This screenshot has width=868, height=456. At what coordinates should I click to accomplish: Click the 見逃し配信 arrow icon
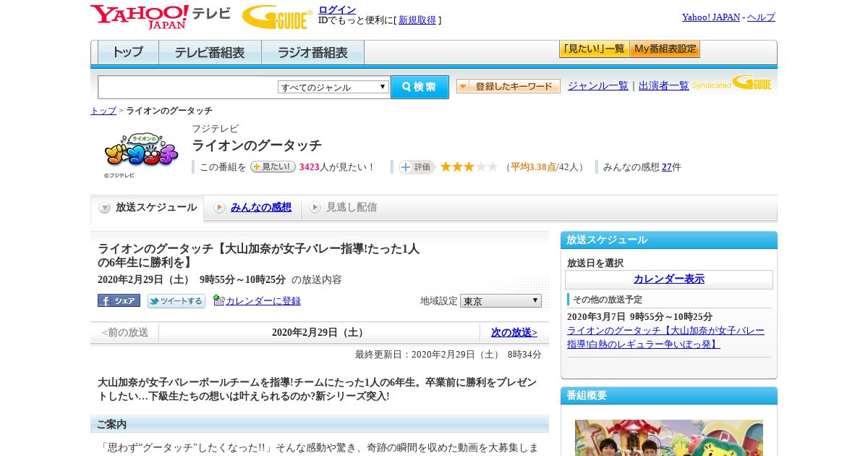315,208
